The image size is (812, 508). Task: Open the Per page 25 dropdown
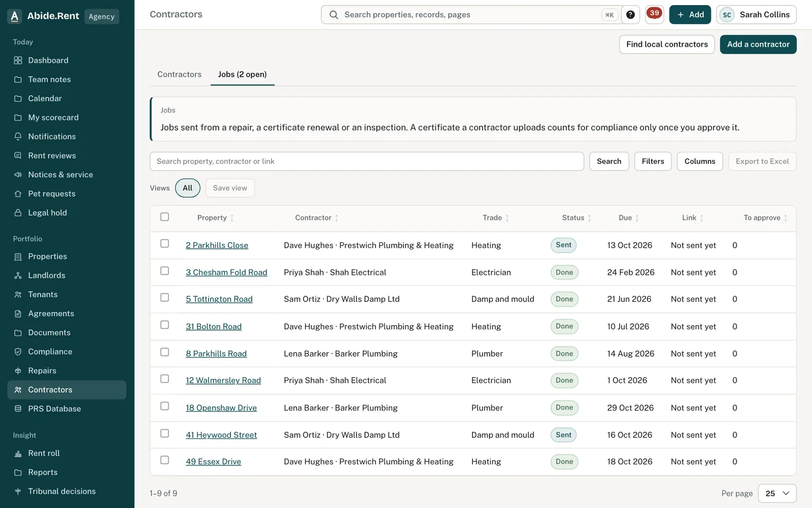pyautogui.click(x=777, y=493)
